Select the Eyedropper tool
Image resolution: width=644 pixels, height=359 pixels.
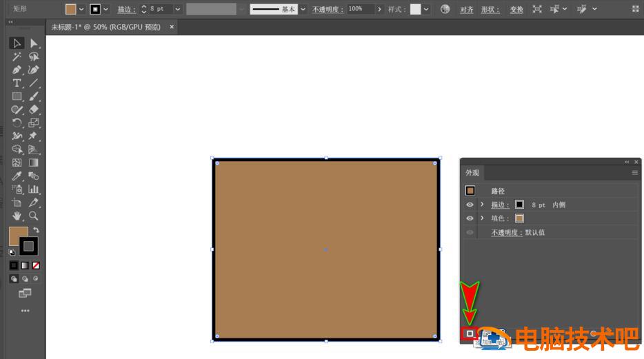[x=17, y=176]
